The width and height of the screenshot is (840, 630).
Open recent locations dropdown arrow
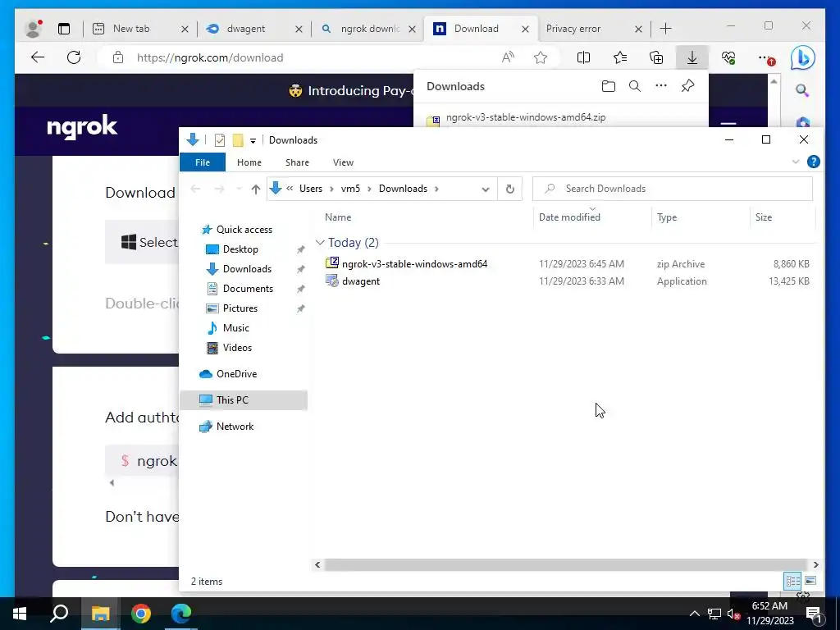pos(239,189)
